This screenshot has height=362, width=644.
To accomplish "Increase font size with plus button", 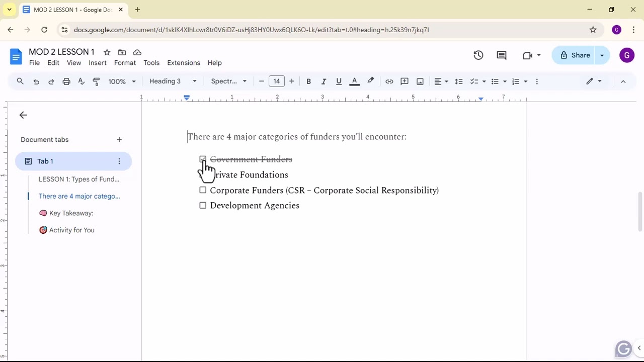I will [x=292, y=81].
